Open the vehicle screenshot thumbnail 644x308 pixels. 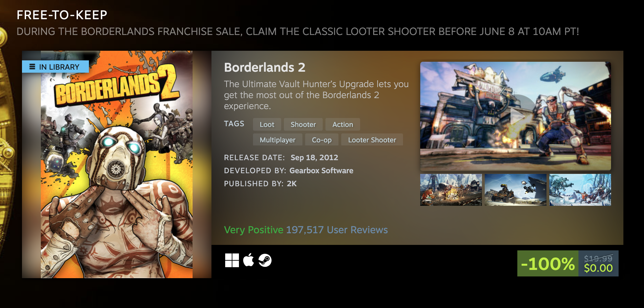pos(516,190)
